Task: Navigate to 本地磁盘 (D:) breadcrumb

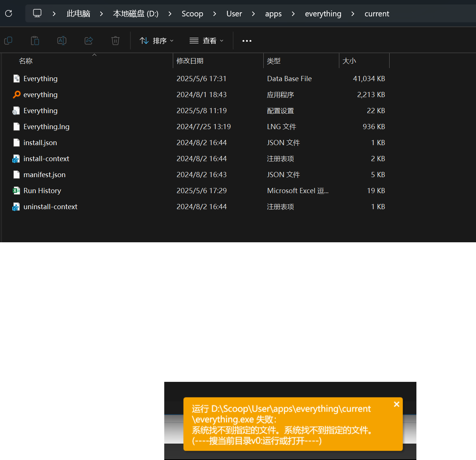Action: pos(136,14)
